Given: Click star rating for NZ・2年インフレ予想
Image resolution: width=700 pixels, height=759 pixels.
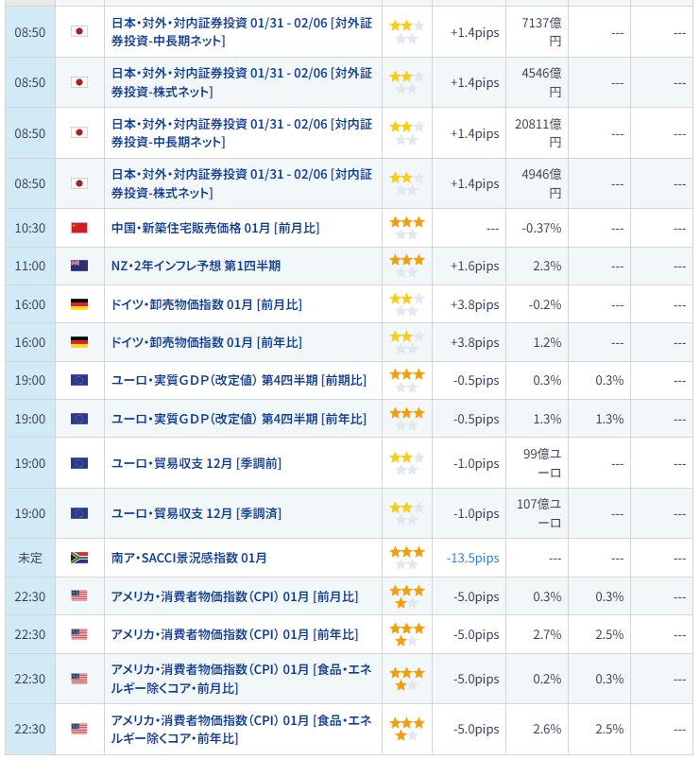Looking at the screenshot, I should 407,266.
